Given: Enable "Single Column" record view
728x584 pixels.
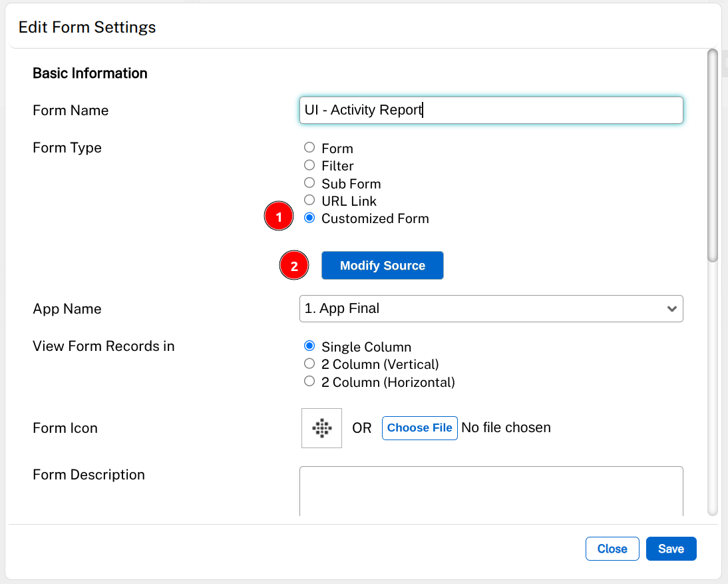Looking at the screenshot, I should (309, 346).
